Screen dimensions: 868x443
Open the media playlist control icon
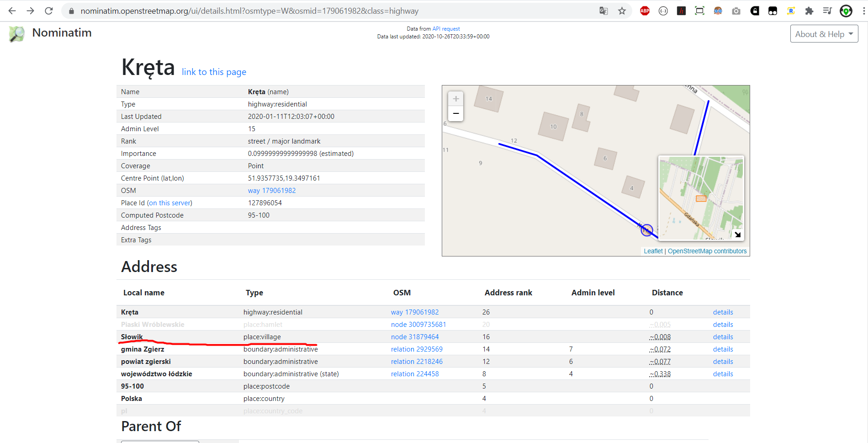[x=827, y=11]
